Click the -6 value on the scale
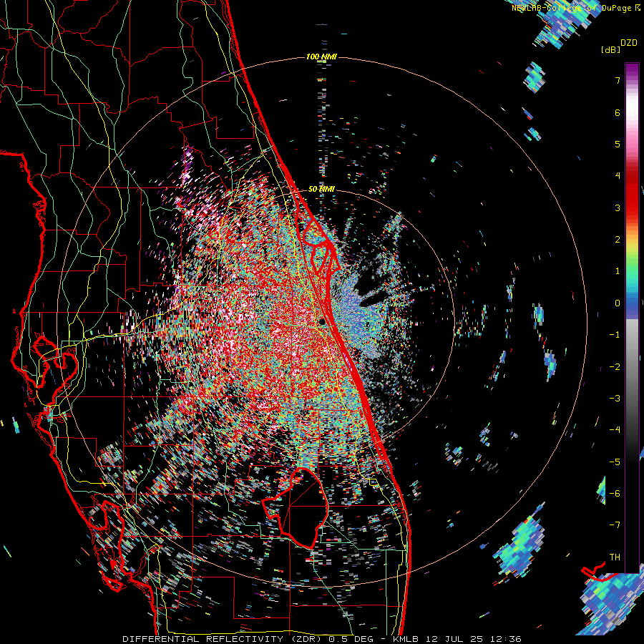This screenshot has height=644, width=644. 615,494
